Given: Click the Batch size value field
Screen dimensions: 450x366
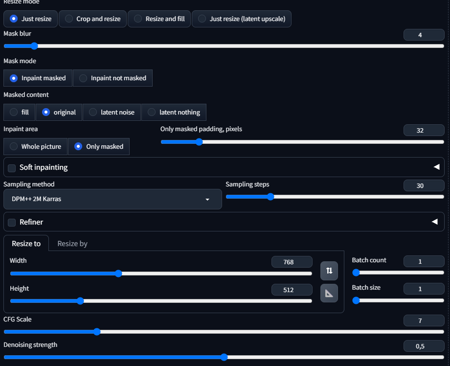Looking at the screenshot, I should tap(424, 289).
